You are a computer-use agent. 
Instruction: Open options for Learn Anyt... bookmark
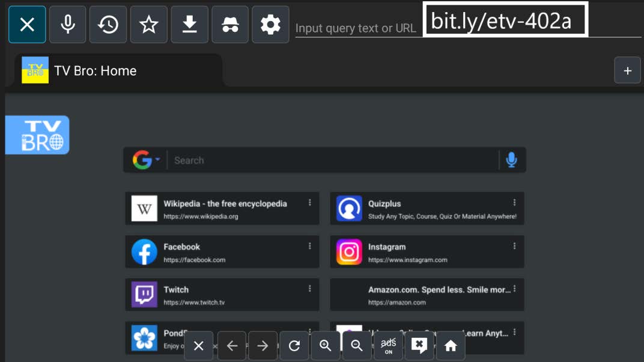pos(514,332)
